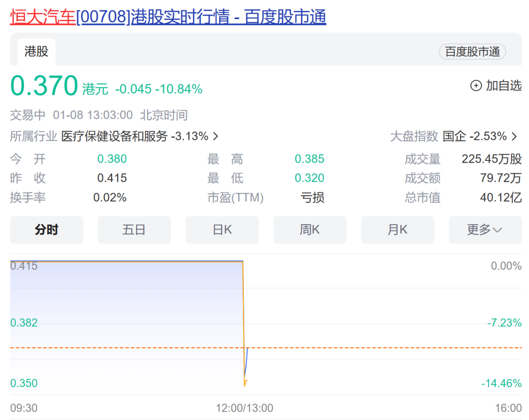Click the 市盈(TTM) value 亏损
529x420 pixels.
(313, 198)
